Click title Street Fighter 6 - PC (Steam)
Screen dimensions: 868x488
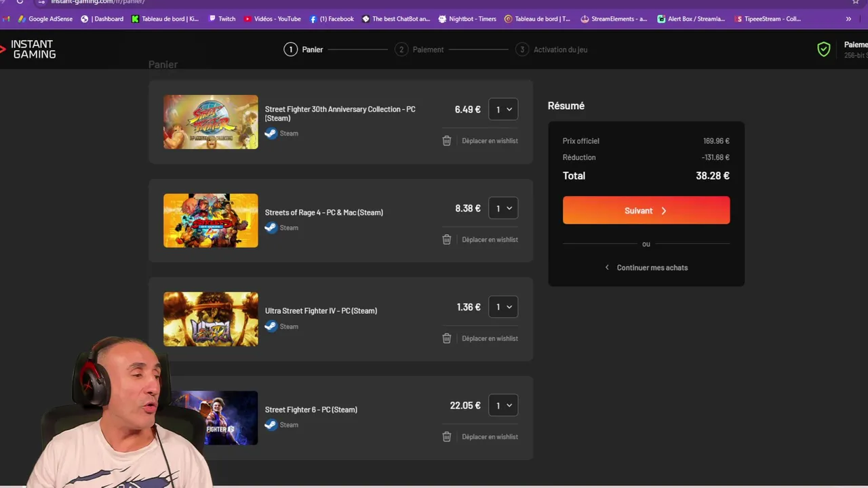pyautogui.click(x=311, y=409)
